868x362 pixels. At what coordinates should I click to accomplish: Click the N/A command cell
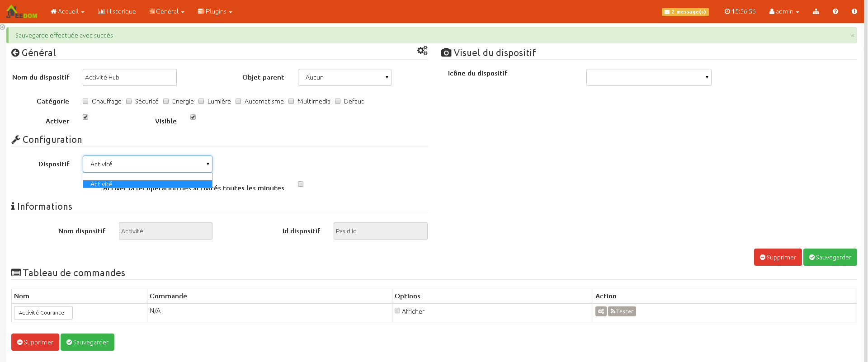point(269,313)
